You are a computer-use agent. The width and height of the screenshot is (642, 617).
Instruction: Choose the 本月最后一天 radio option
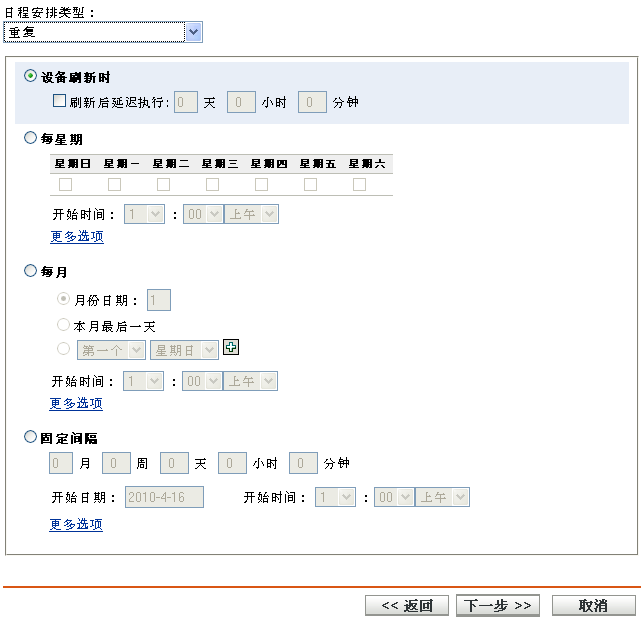pyautogui.click(x=63, y=325)
